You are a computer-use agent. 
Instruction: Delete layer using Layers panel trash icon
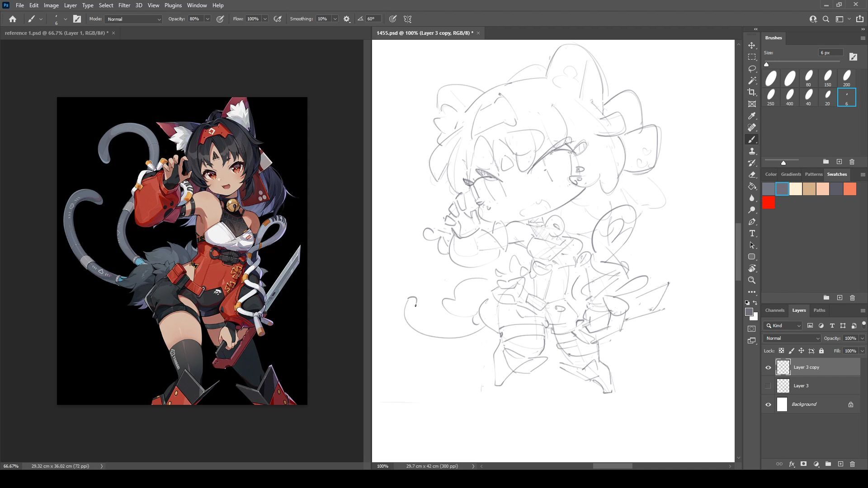tap(852, 464)
